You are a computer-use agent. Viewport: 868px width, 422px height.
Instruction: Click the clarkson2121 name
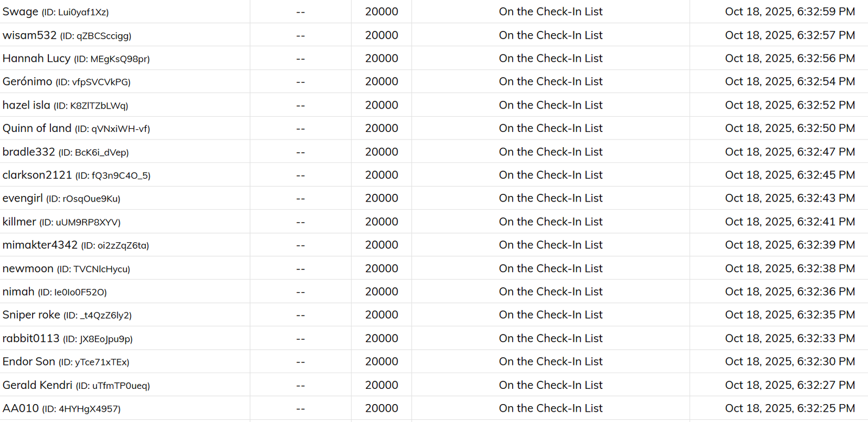pos(37,175)
